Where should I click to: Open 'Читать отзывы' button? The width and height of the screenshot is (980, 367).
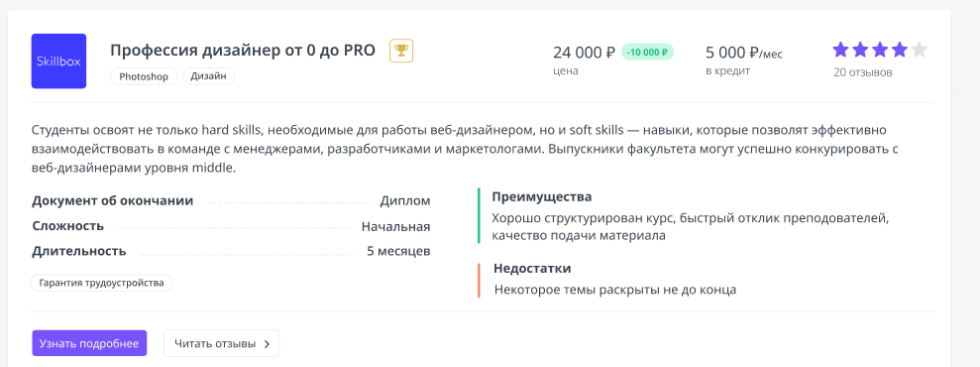(221, 343)
